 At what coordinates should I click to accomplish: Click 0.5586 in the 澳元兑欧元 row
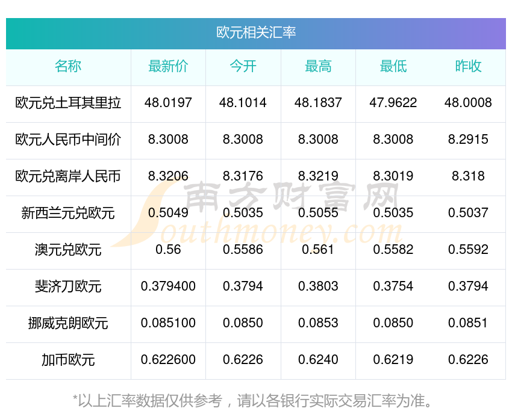243,250
